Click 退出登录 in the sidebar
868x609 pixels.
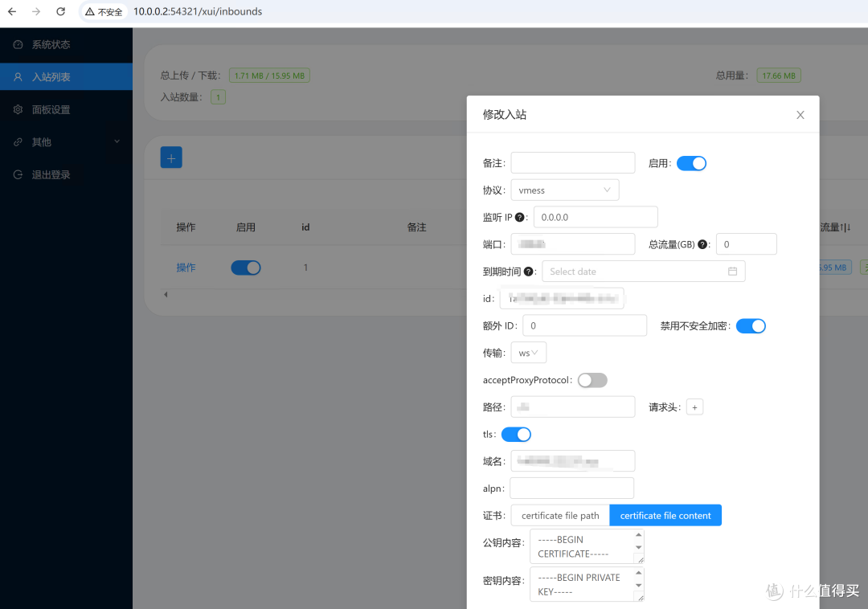pyautogui.click(x=67, y=175)
